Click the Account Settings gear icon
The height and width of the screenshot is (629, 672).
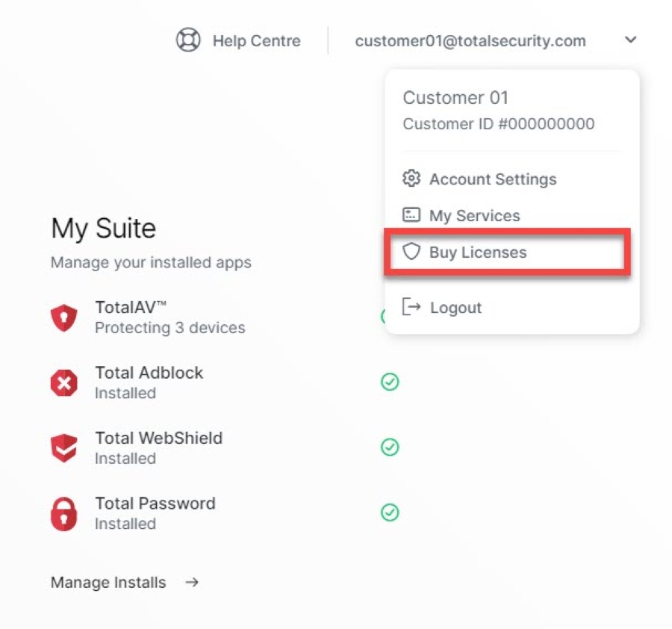coord(411,179)
